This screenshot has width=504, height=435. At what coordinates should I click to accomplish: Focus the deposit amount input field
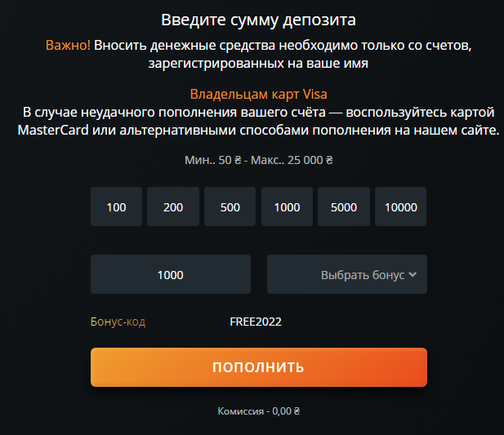171,274
